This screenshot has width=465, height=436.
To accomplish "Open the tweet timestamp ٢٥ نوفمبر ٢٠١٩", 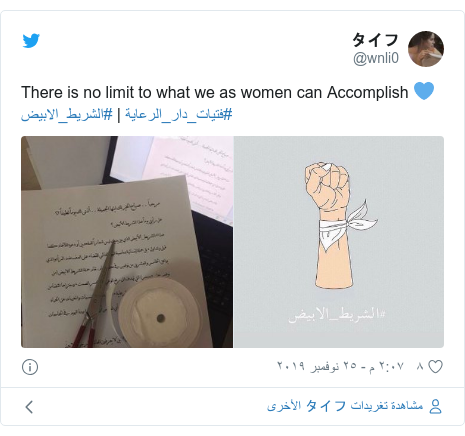I will (x=340, y=366).
